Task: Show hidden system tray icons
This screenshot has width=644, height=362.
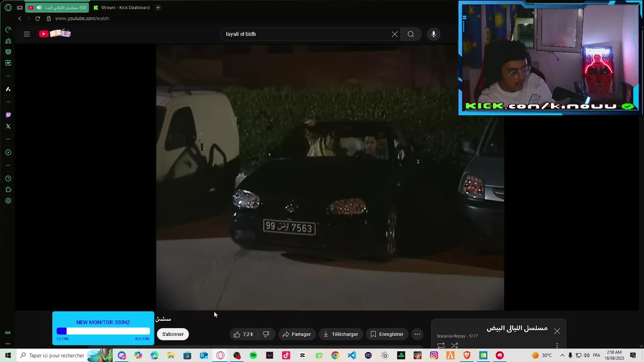Action: [562, 355]
